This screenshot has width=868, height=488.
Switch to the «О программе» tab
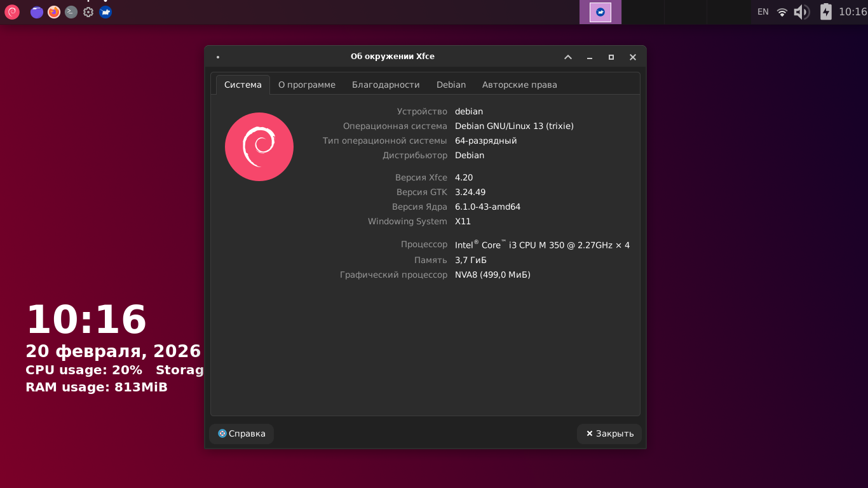coord(307,85)
